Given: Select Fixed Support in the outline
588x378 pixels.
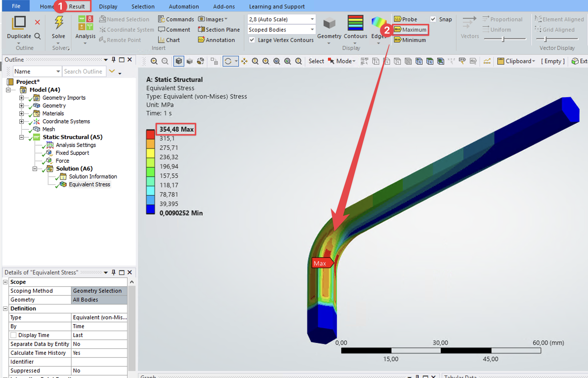Looking at the screenshot, I should pyautogui.click(x=72, y=153).
